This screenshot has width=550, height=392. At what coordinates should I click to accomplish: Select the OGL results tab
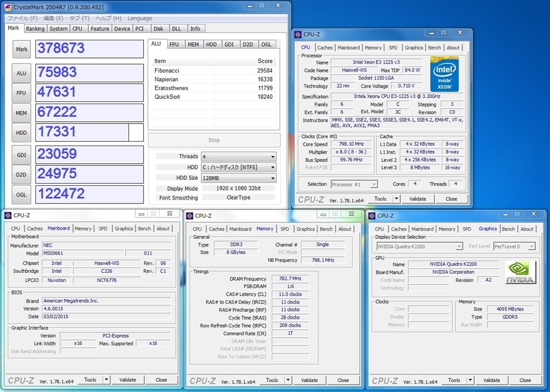tap(266, 45)
